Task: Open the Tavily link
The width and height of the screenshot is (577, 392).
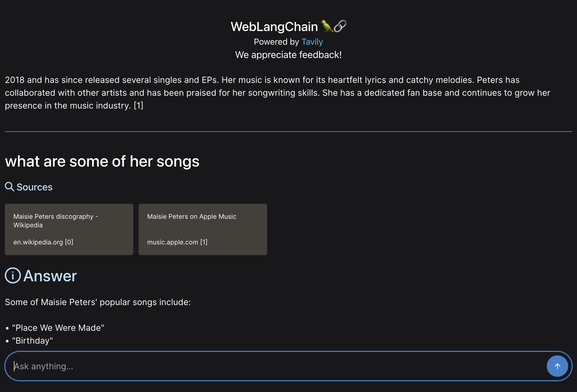Action: point(312,42)
